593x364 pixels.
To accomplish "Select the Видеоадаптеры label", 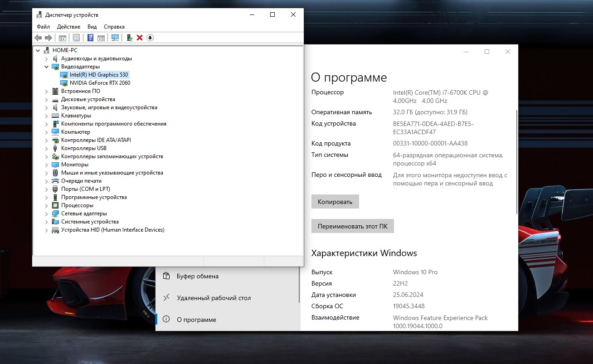I will pos(80,67).
